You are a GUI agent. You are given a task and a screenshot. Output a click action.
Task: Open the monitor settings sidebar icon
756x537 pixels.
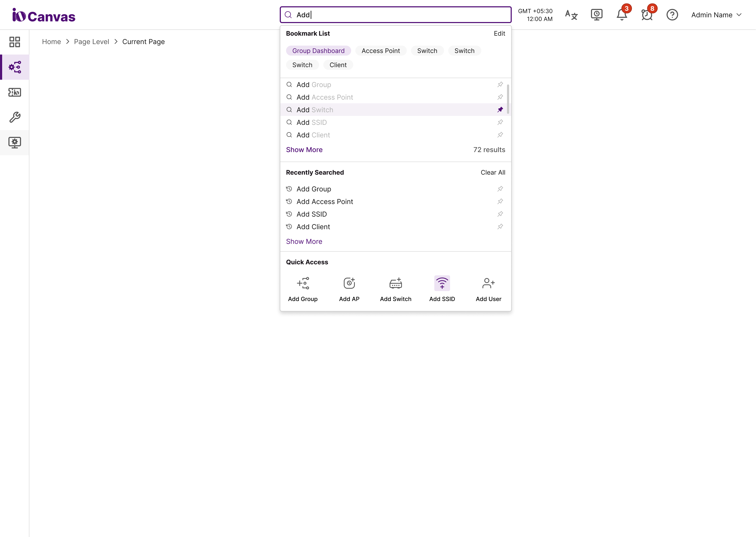(14, 143)
